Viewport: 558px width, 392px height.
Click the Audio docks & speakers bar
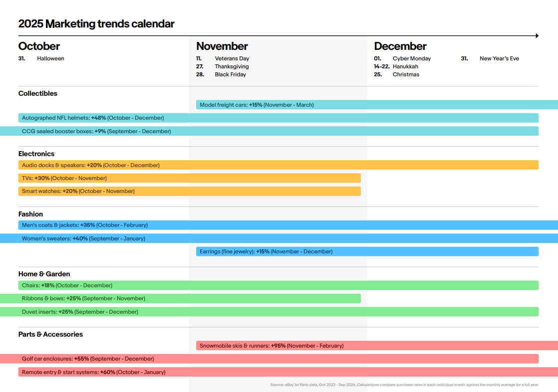[x=279, y=165]
